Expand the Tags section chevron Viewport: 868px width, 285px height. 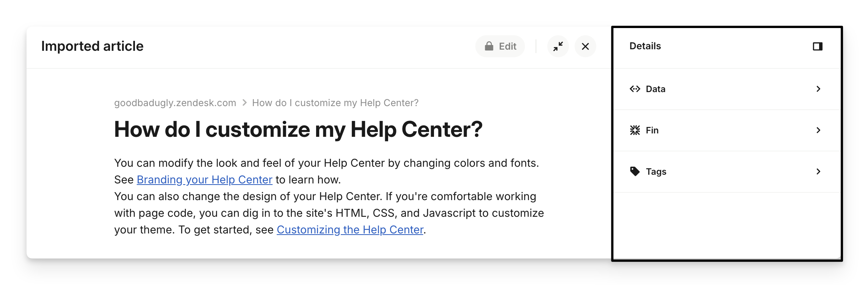pos(818,172)
